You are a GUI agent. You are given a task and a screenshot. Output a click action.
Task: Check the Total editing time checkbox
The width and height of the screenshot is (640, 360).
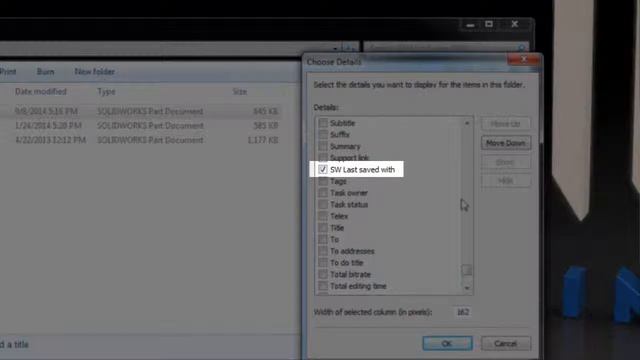point(323,286)
